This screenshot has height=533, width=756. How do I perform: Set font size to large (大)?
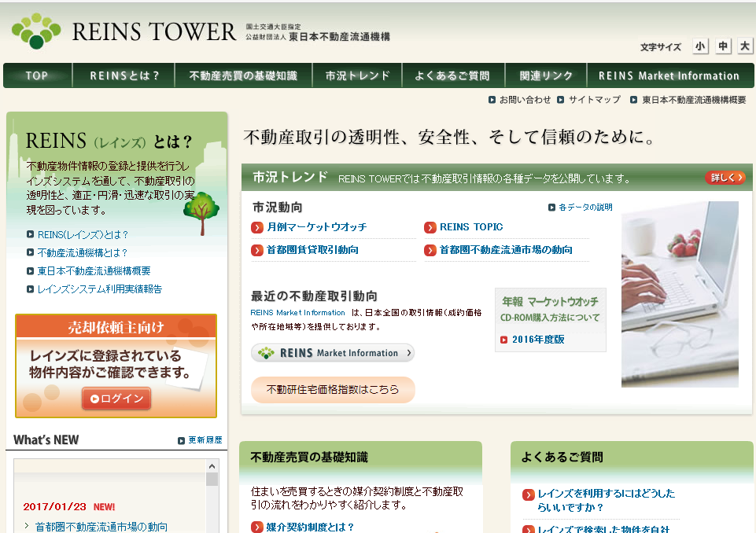click(745, 46)
